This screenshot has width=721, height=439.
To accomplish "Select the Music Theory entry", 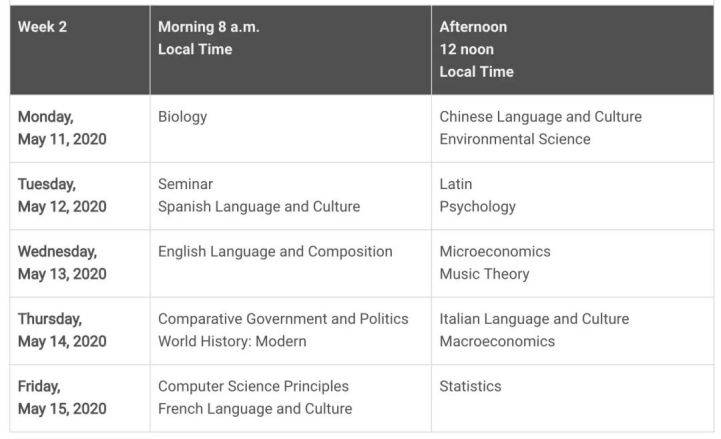I will click(x=484, y=273).
